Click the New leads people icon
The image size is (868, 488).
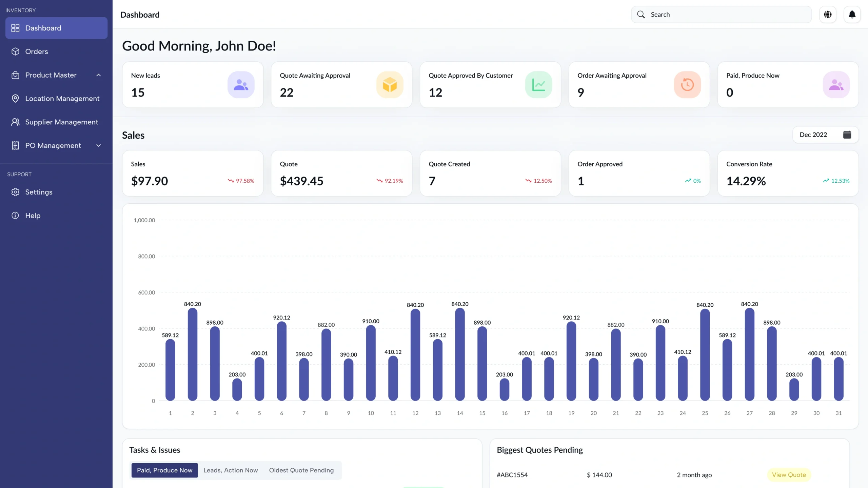pos(241,85)
